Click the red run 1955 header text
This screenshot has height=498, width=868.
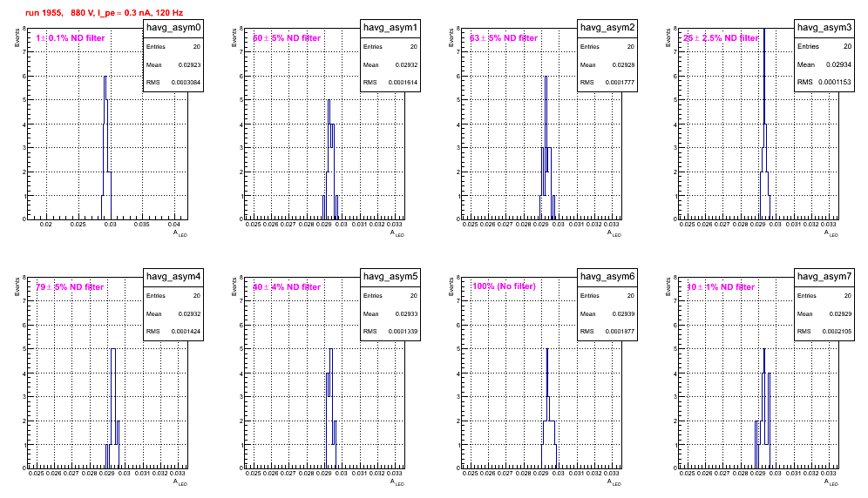(x=104, y=13)
